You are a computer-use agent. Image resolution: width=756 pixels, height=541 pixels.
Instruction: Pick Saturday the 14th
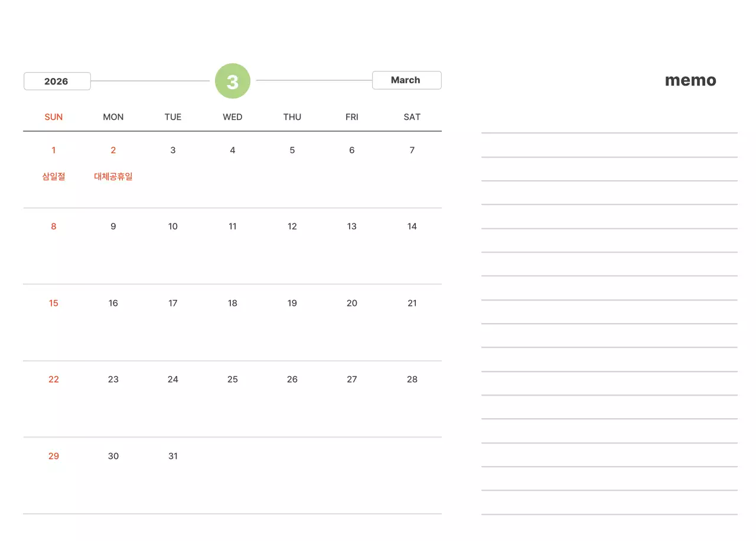pyautogui.click(x=412, y=226)
